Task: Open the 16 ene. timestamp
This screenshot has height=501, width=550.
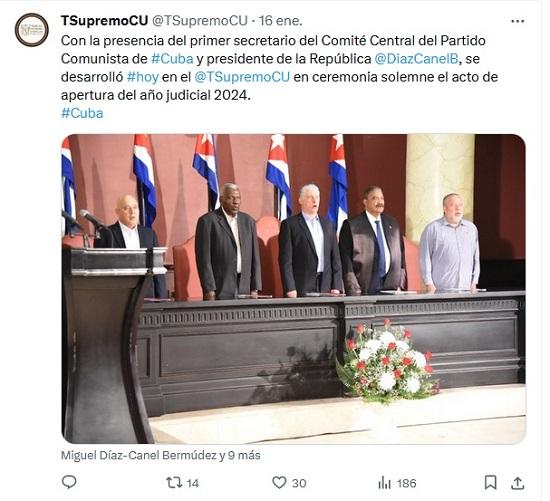Action: click(x=281, y=21)
